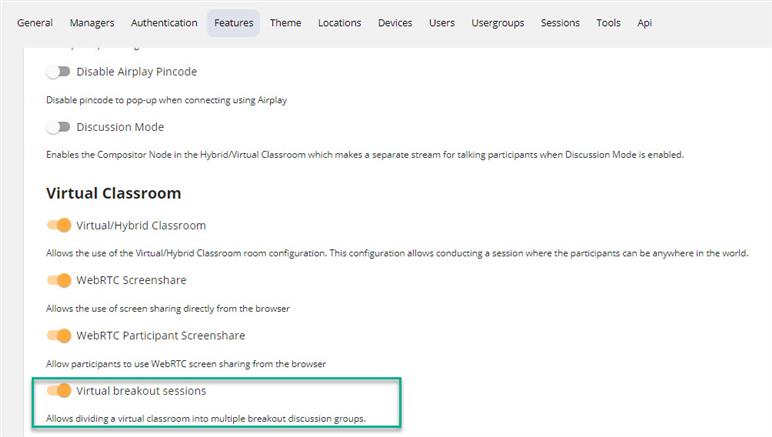Viewport: 772px width, 437px height.
Task: Open the Devices tab
Action: pos(395,23)
